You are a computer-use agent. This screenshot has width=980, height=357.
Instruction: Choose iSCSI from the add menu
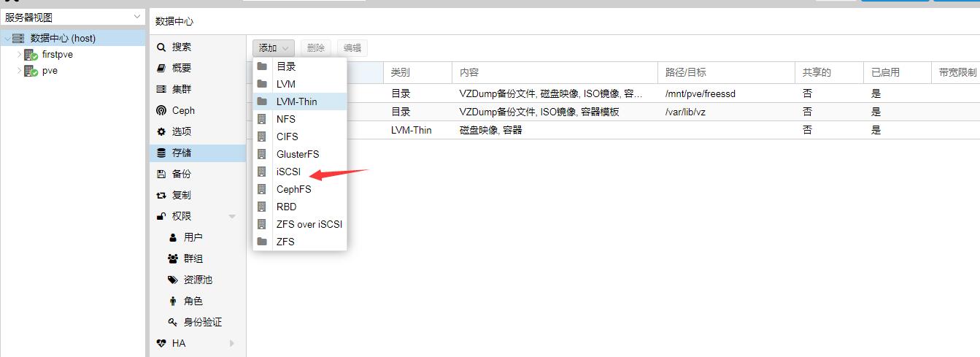(x=288, y=172)
